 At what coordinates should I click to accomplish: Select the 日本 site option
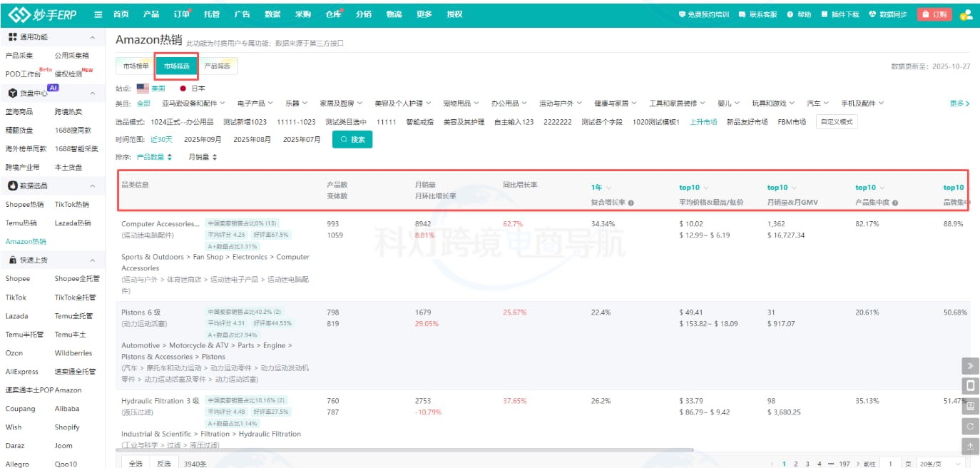tap(193, 88)
